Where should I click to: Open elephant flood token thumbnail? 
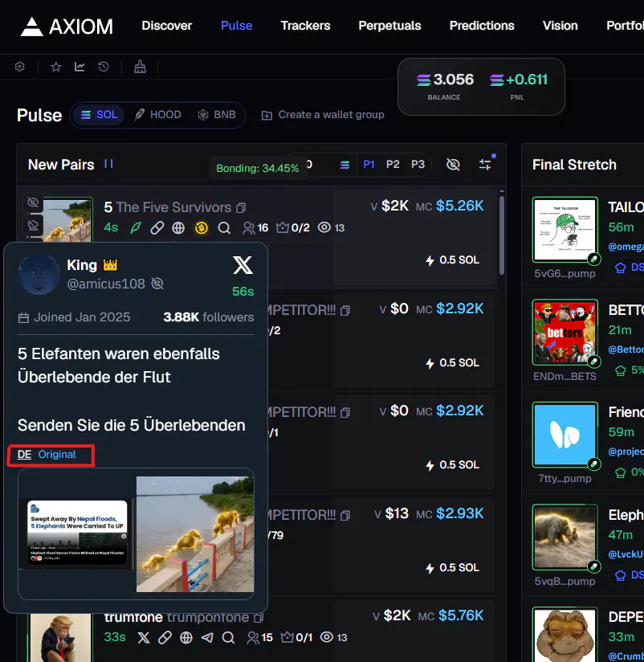pos(565,537)
